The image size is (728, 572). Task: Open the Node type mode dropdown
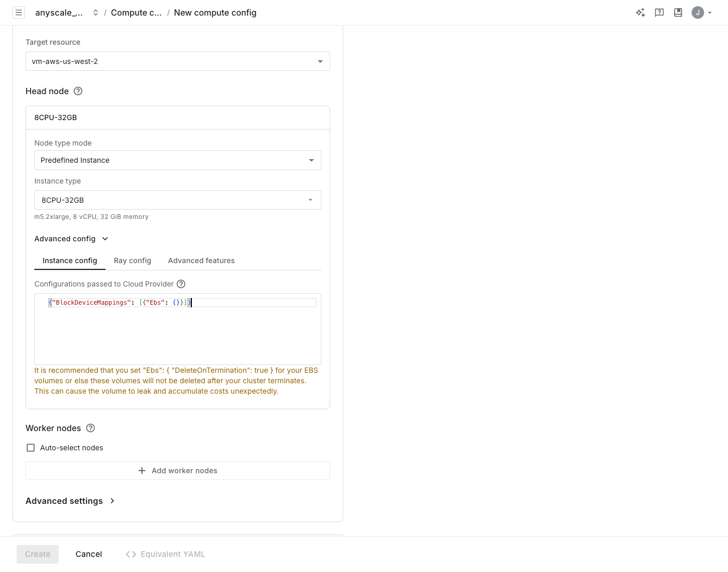178,160
